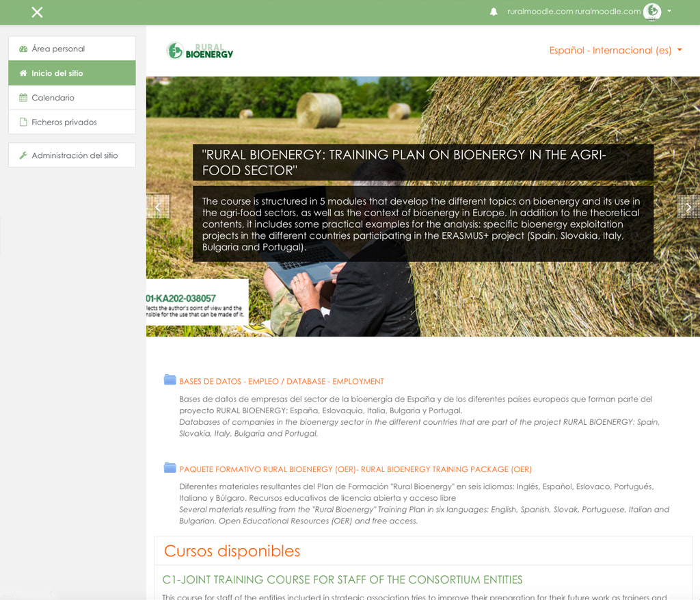Click the slide description about 5 modules
The width and height of the screenshot is (700, 600).
pyautogui.click(x=422, y=224)
